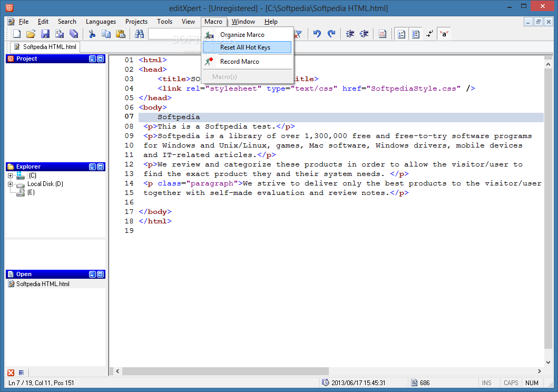
Task: Click the clock icon in status bar
Action: pos(325,383)
